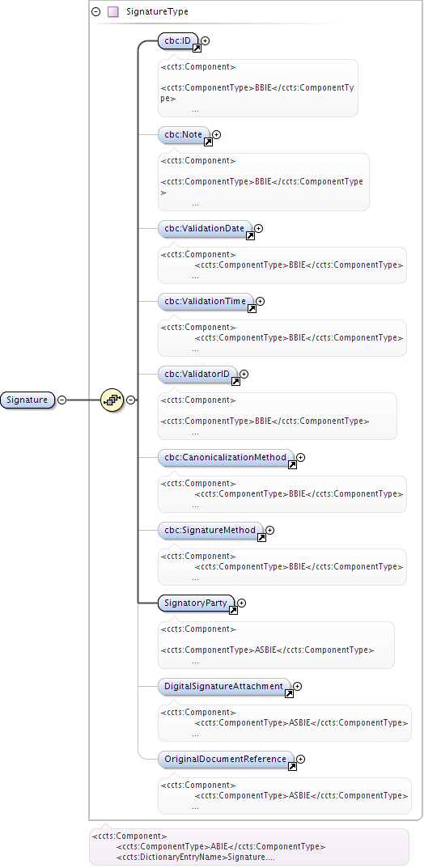Image resolution: width=424 pixels, height=868 pixels.
Task: Collapse the Signature element node
Action: pyautogui.click(x=62, y=400)
